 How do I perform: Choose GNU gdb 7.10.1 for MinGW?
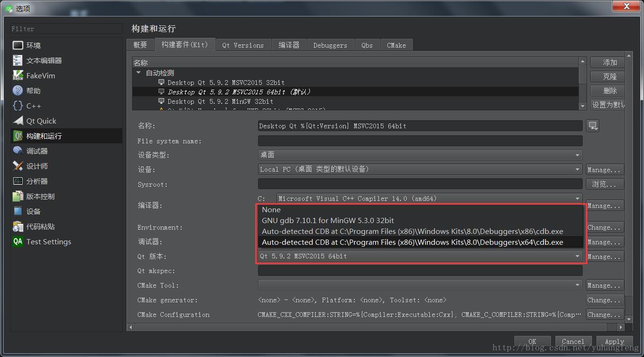pyautogui.click(x=420, y=220)
